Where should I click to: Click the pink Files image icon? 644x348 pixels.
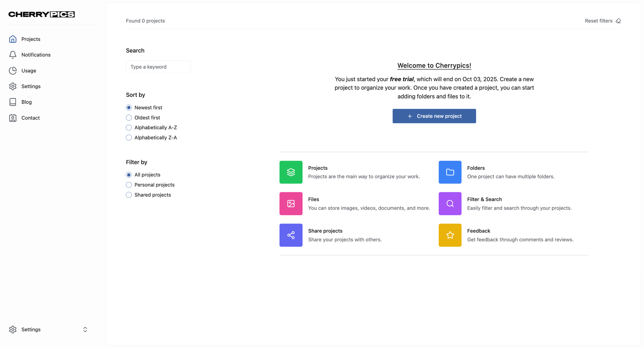(291, 204)
